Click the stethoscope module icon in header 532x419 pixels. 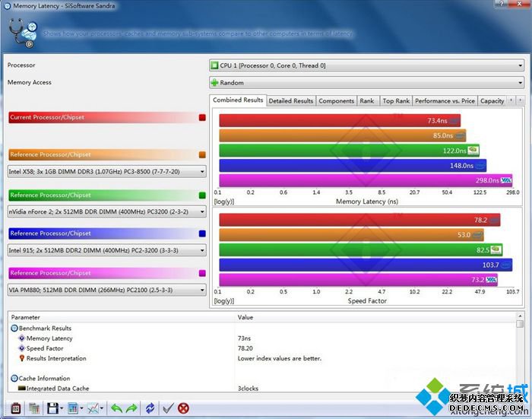click(23, 33)
